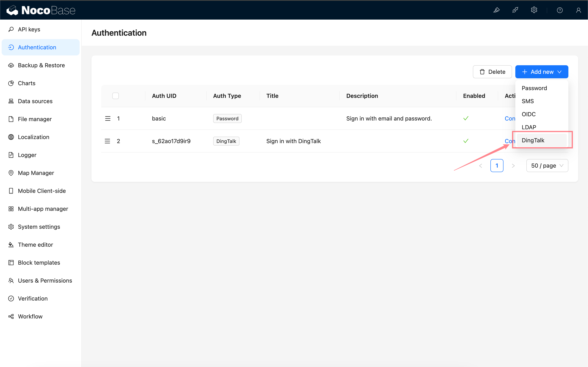Toggle the select-all checkbox in table header
The width and height of the screenshot is (588, 367).
click(115, 96)
